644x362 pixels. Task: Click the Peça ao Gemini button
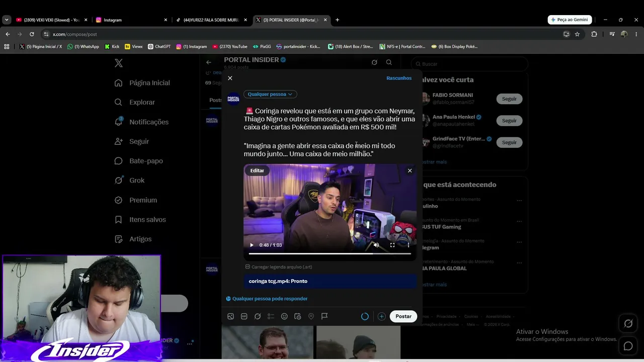[570, 20]
